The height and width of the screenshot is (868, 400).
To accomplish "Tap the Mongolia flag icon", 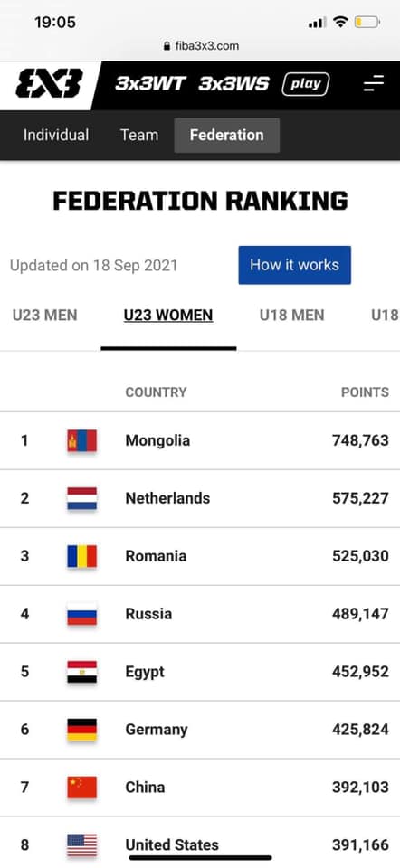I will [x=82, y=440].
